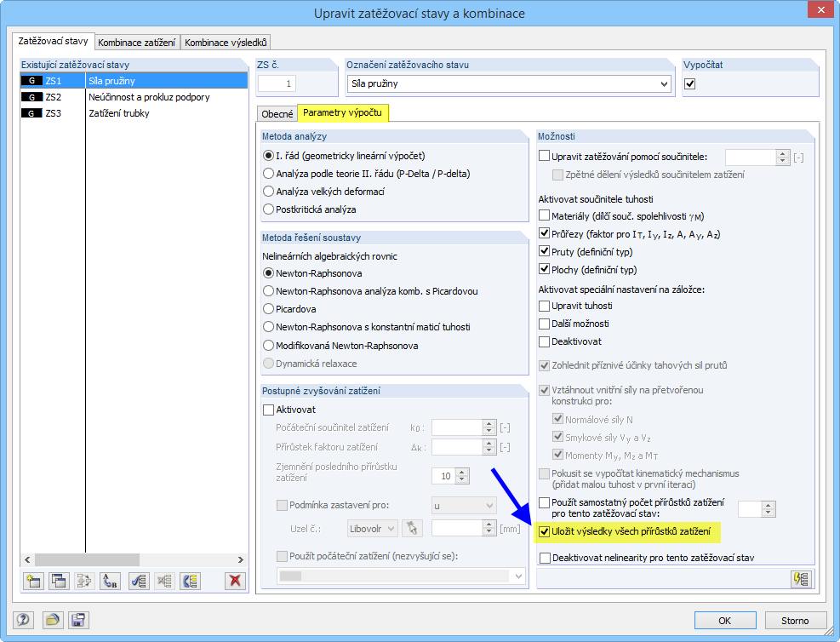Switch to Kombinace výsledků tab
This screenshot has width=840, height=642.
tap(226, 43)
